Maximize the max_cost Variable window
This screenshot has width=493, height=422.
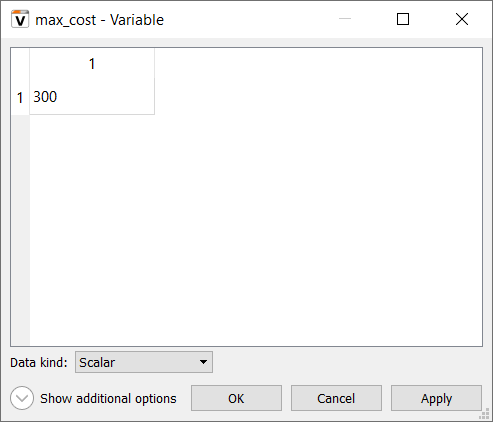(403, 19)
